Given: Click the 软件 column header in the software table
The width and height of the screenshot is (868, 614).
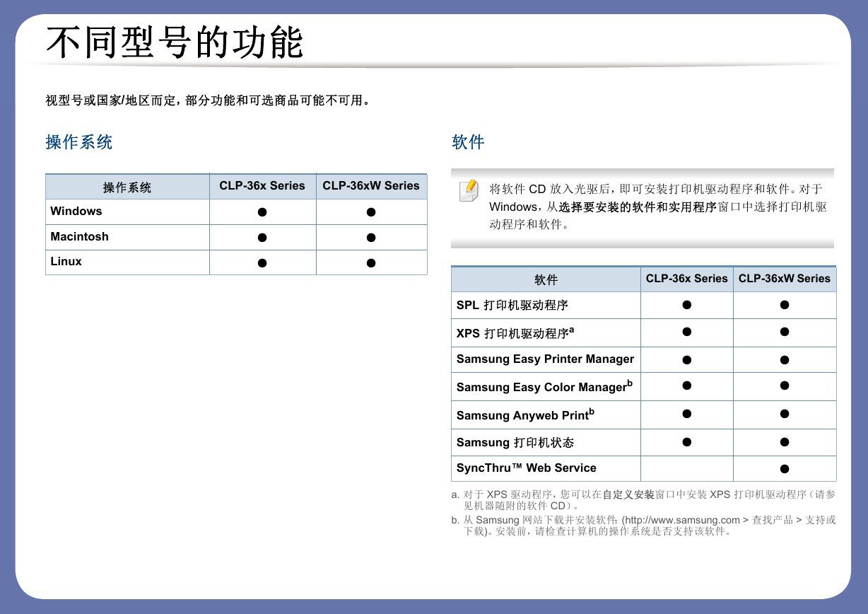Looking at the screenshot, I should tap(546, 279).
